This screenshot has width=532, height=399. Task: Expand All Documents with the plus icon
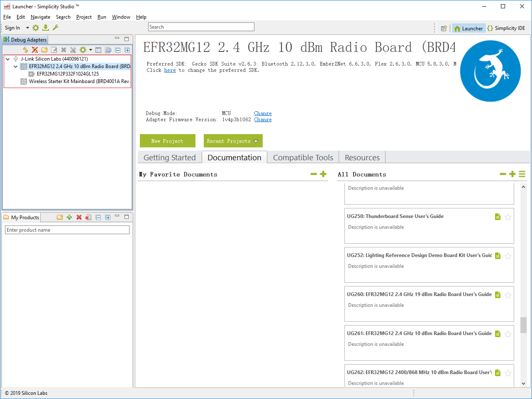[x=512, y=174]
